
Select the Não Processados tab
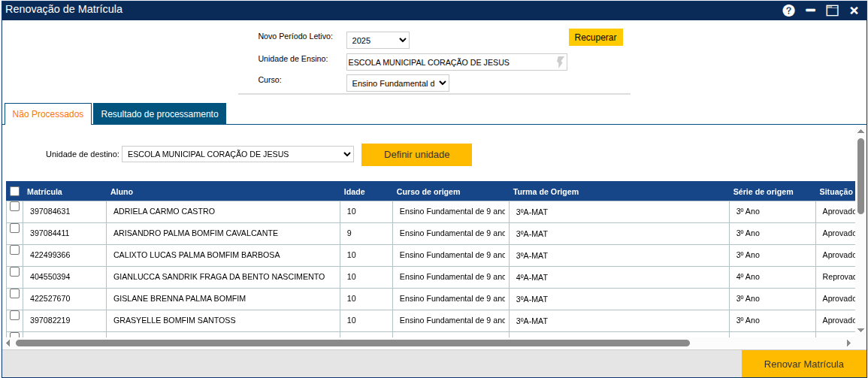click(x=48, y=114)
